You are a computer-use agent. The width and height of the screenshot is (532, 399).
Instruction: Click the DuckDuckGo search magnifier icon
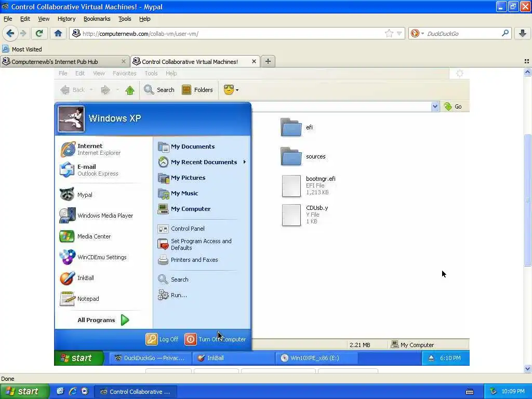coord(505,33)
